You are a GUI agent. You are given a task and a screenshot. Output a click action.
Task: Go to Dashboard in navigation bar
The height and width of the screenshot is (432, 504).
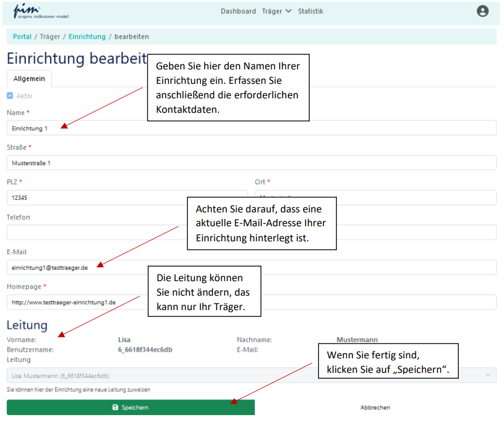[x=238, y=11]
